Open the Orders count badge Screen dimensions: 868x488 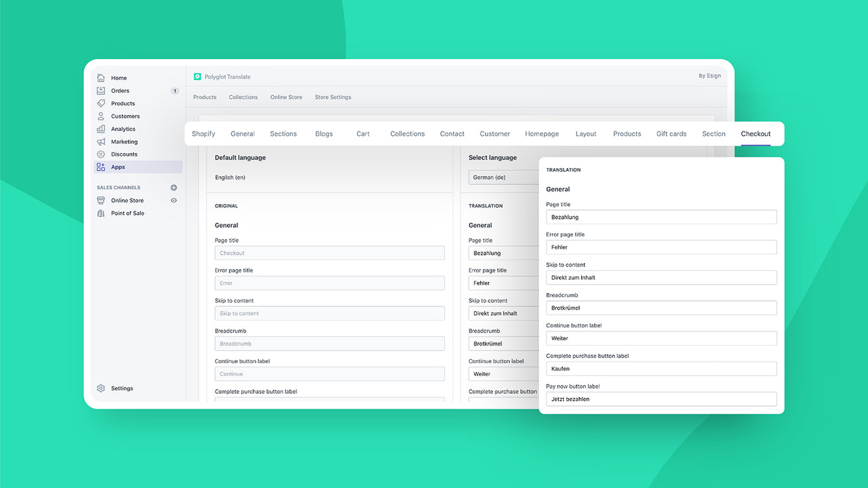(x=174, y=91)
